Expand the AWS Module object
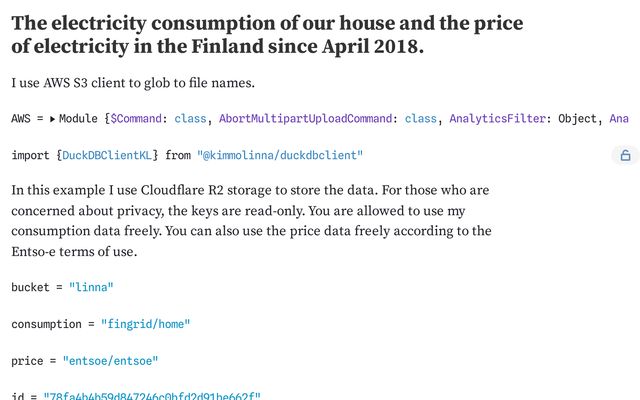Image resolution: width=640 pixels, height=400 pixels. tap(52, 119)
